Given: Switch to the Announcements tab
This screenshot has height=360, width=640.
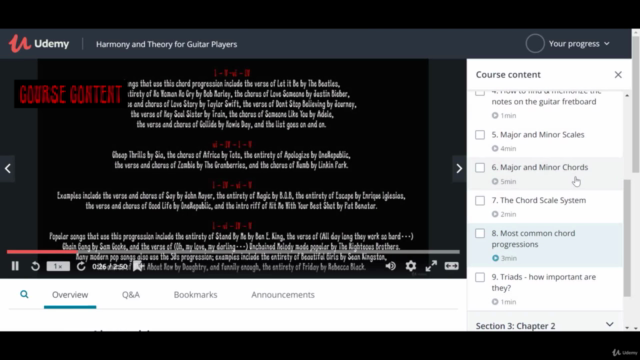Looking at the screenshot, I should pos(283,295).
